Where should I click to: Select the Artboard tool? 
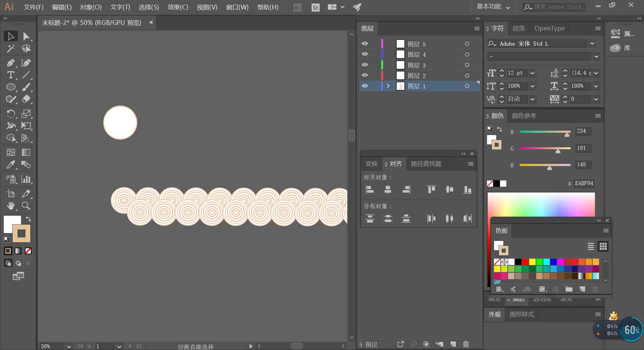(11, 193)
